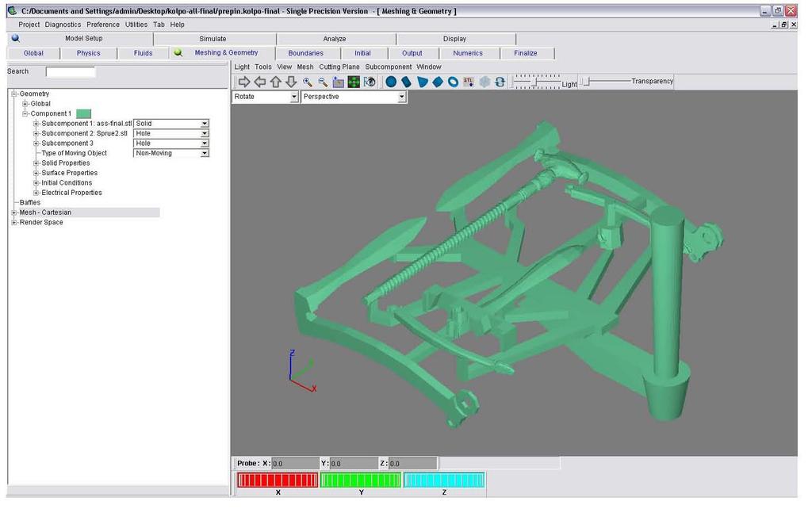
Task: Switch to the Numerics tab
Action: [x=468, y=53]
